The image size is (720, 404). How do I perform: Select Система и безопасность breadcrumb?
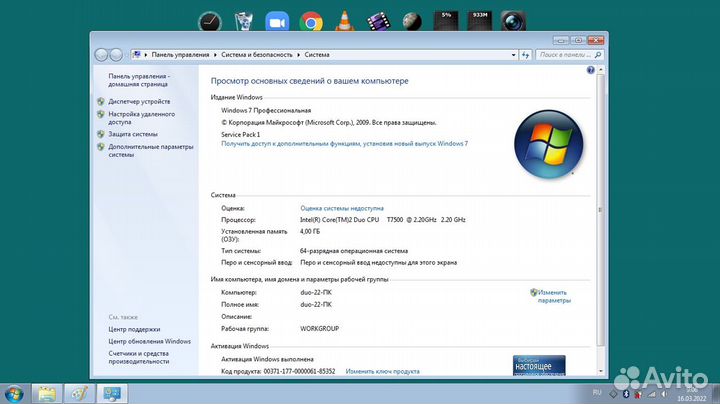[x=257, y=55]
